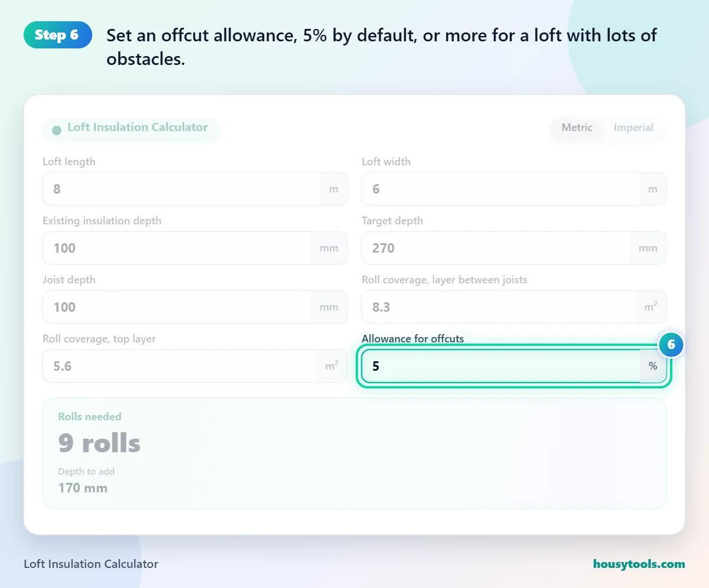Click the '170 mm' depth value
Viewport: 709px width, 588px height.
tap(83, 488)
